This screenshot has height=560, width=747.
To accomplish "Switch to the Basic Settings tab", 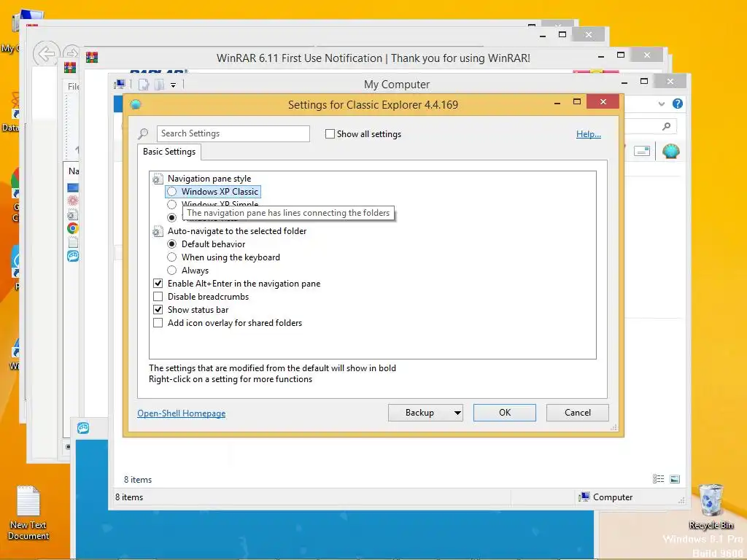I will click(169, 152).
